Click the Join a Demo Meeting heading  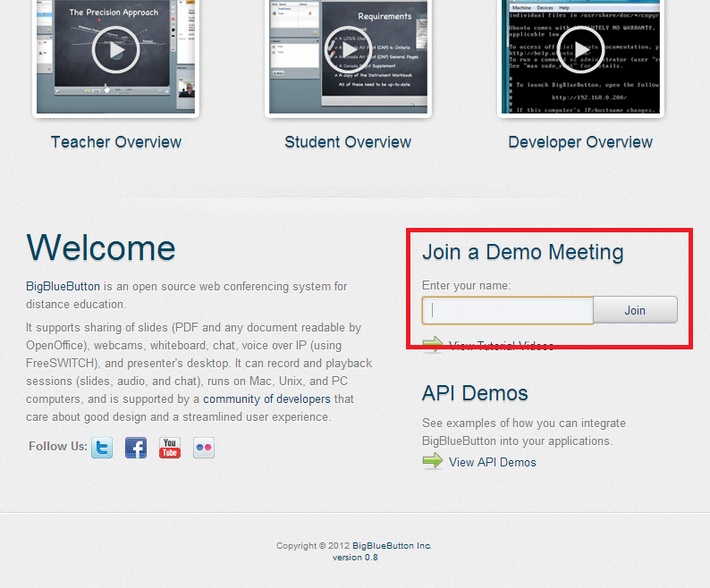click(x=523, y=252)
